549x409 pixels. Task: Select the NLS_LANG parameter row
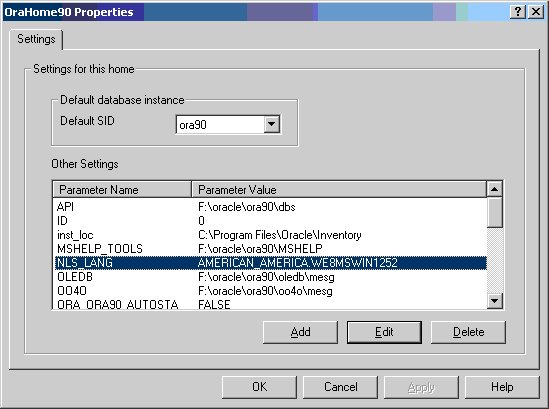(270, 263)
